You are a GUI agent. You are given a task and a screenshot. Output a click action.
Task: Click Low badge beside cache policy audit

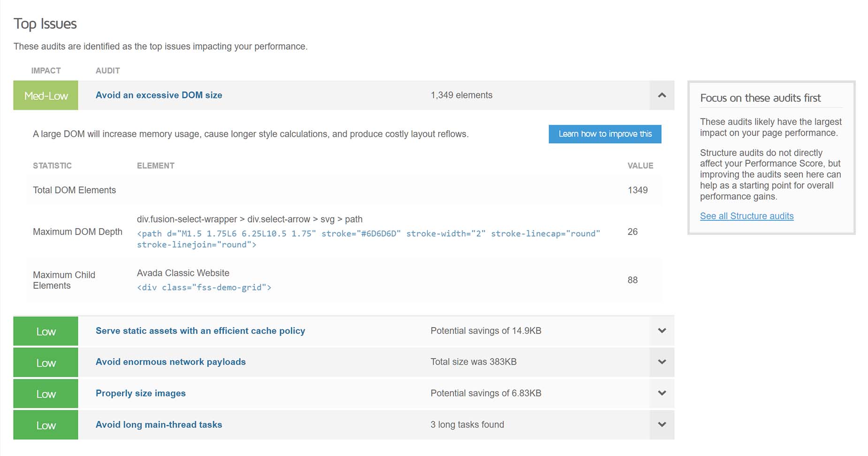pos(46,331)
